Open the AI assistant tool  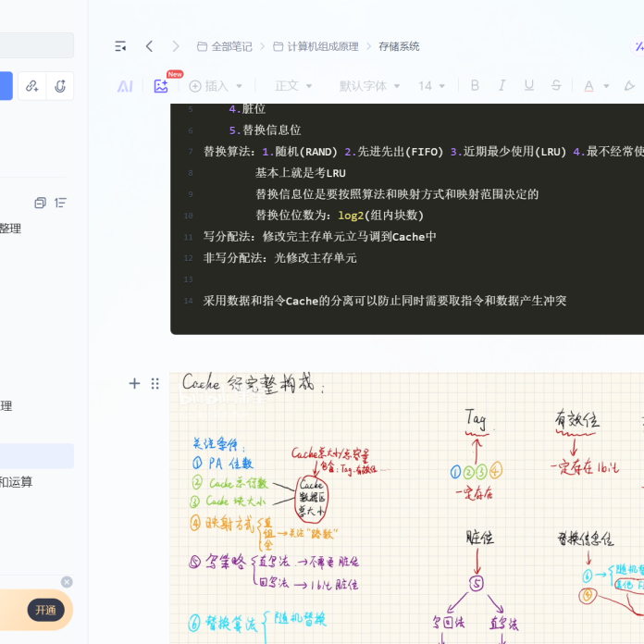click(125, 86)
